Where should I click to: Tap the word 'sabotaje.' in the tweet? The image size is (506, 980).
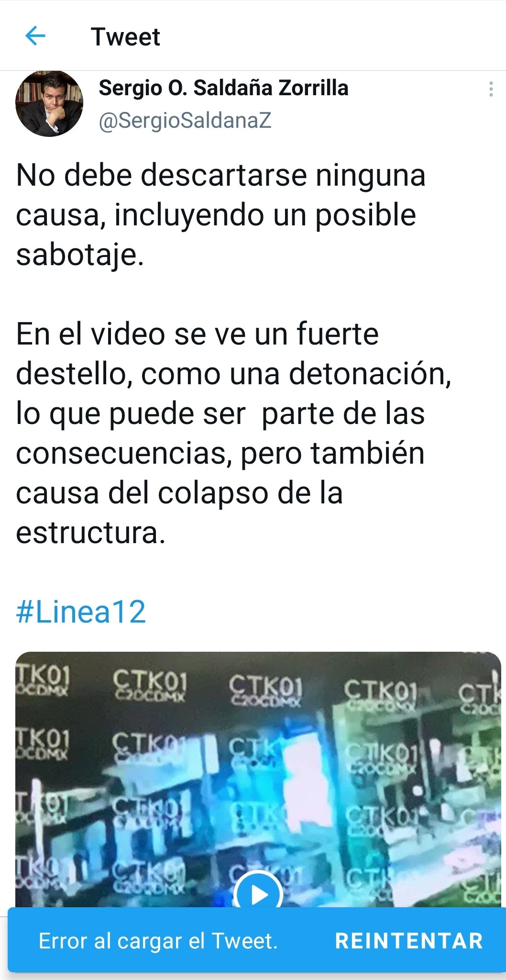pyautogui.click(x=80, y=255)
